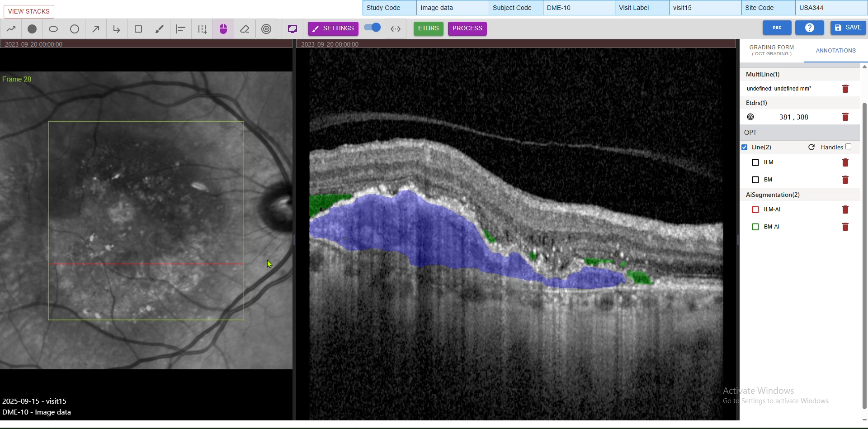The height and width of the screenshot is (429, 868).
Task: Collapse the AiSegmentation(2) group
Action: pos(773,195)
